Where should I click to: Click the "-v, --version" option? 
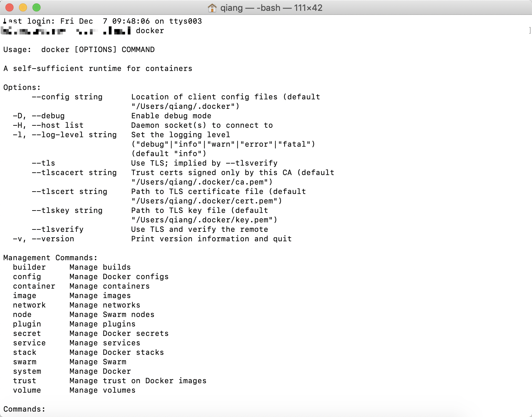43,239
